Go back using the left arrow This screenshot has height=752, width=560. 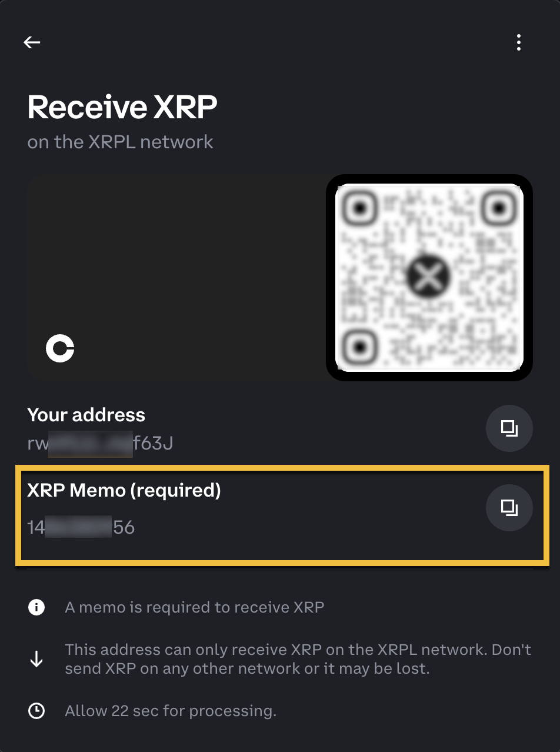[32, 42]
